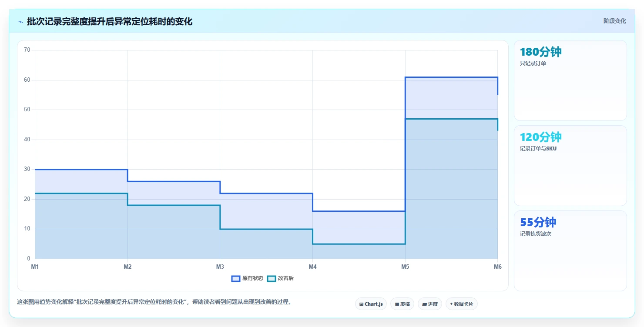The height and width of the screenshot is (327, 644).
Task: Click the teal step line at value 5
Action: tap(359, 244)
